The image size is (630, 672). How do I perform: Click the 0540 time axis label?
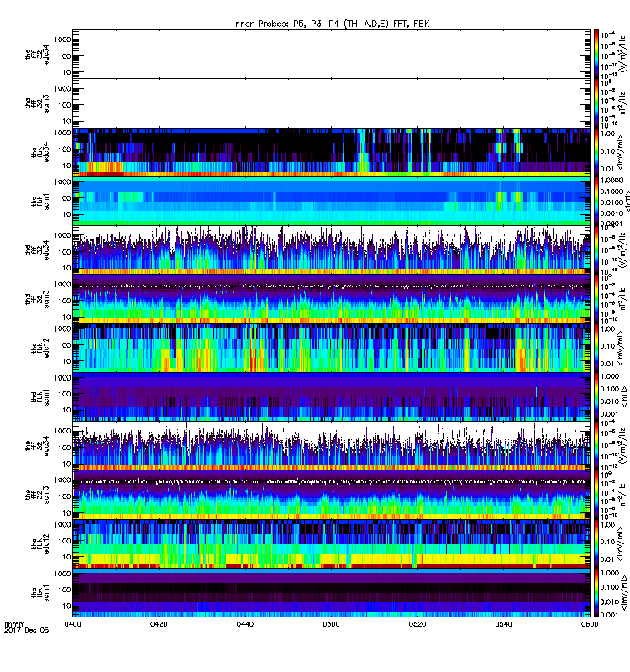click(503, 624)
